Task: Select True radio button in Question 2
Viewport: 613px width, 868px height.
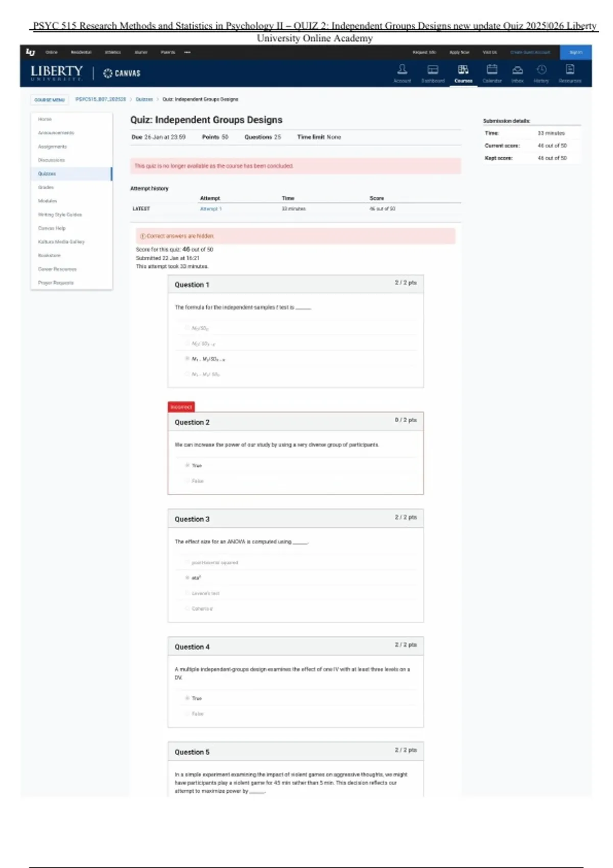Action: (x=187, y=465)
